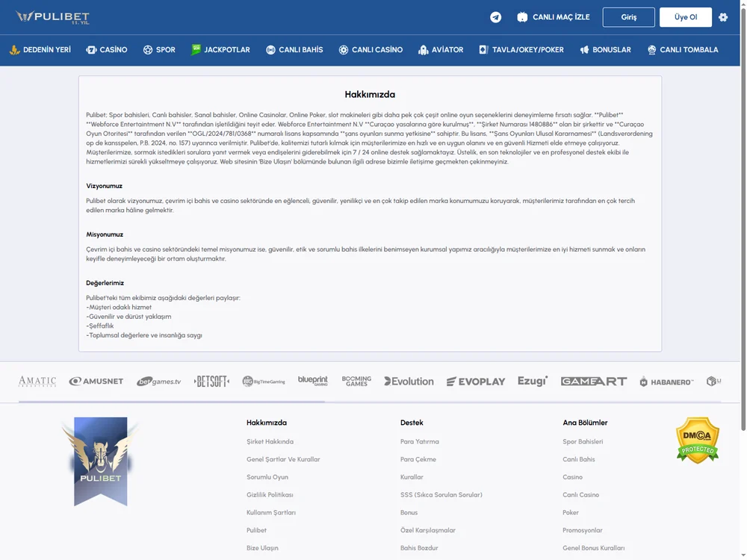The image size is (747, 560).
Task: Open the Telegram channel icon
Action: 495,17
